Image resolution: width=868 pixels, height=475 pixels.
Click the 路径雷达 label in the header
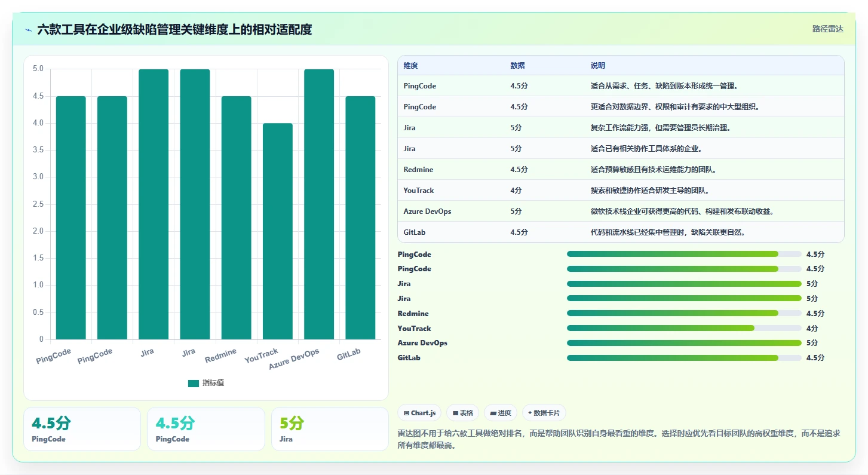point(827,29)
